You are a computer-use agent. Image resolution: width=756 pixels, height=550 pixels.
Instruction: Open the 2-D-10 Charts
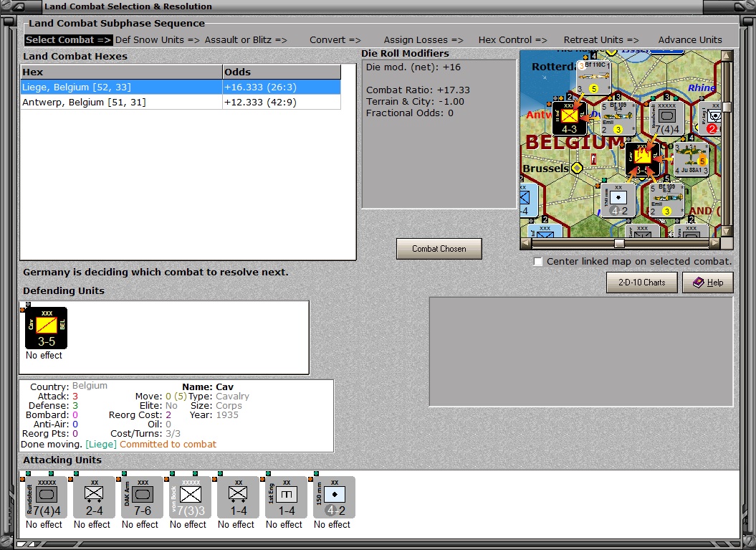point(642,283)
